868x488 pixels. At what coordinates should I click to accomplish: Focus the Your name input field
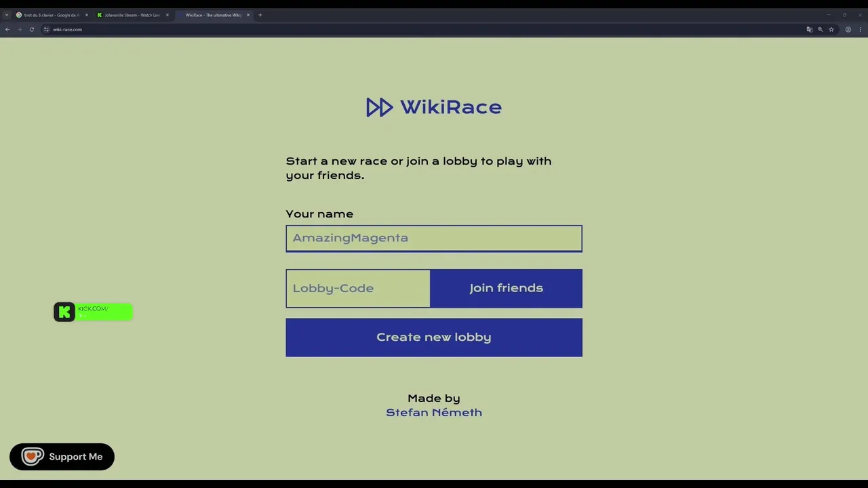tap(434, 239)
